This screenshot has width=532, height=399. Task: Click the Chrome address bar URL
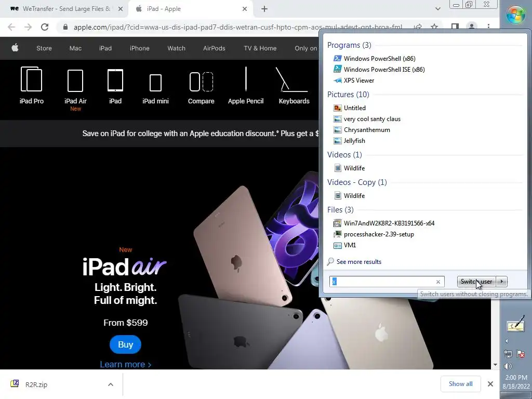tap(237, 27)
